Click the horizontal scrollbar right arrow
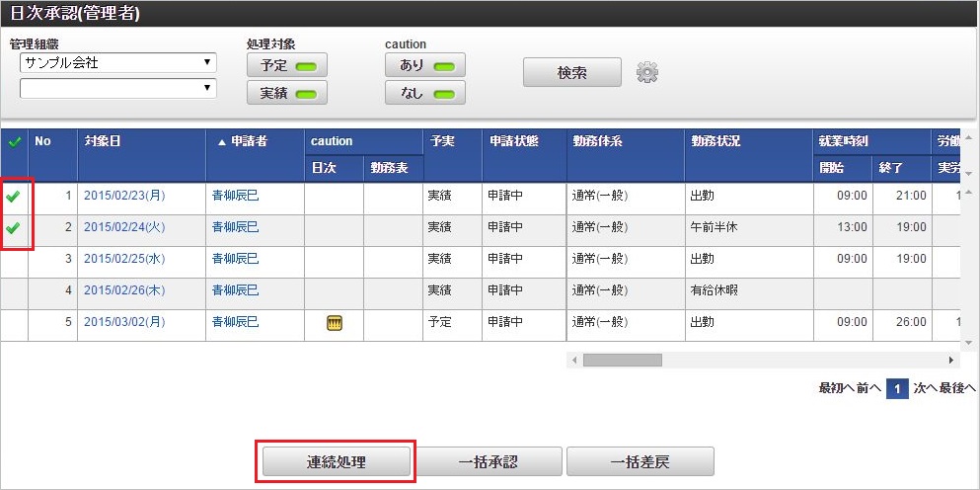 click(951, 361)
